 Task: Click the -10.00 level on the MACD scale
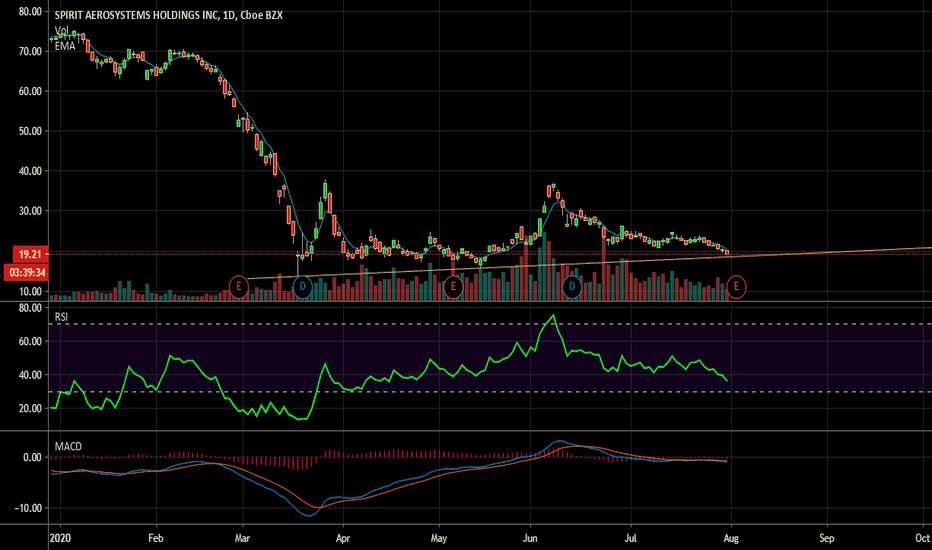[29, 508]
